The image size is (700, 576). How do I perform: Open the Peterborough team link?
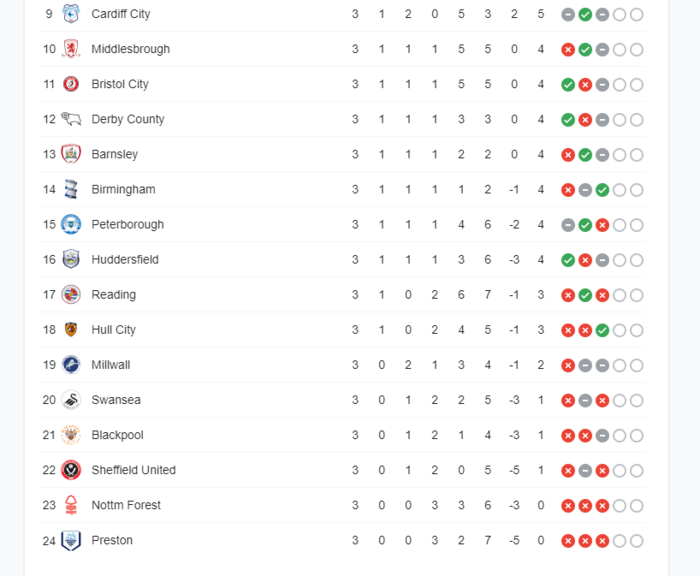(128, 224)
